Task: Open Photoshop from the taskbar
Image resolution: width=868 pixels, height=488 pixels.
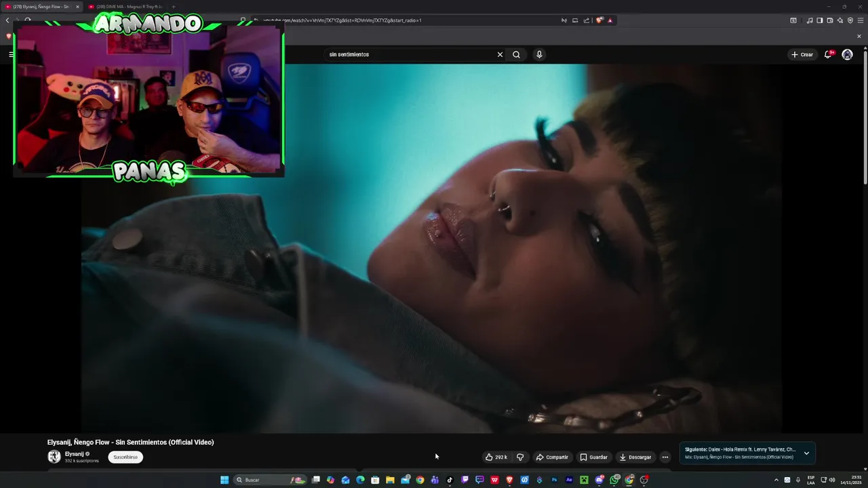Action: click(x=554, y=480)
